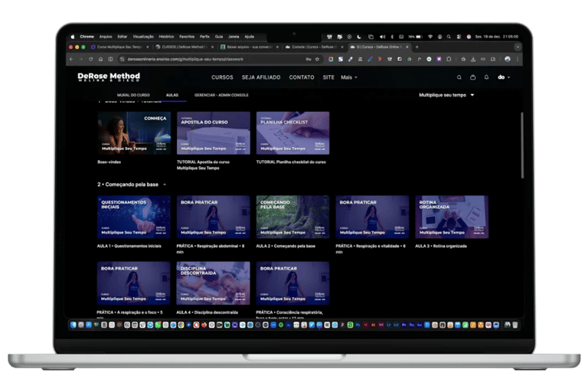Go back with the browser back arrow
The width and height of the screenshot is (588, 392).
[x=71, y=59]
